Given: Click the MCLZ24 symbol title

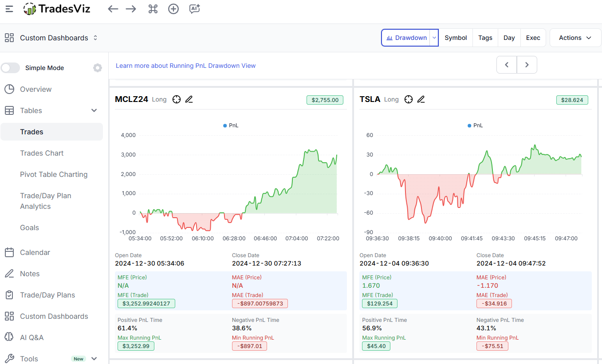Looking at the screenshot, I should point(131,99).
